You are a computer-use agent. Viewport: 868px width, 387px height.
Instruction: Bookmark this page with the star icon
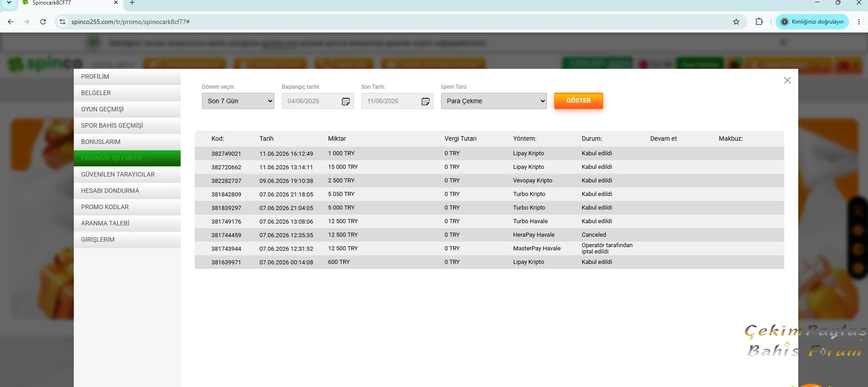736,22
